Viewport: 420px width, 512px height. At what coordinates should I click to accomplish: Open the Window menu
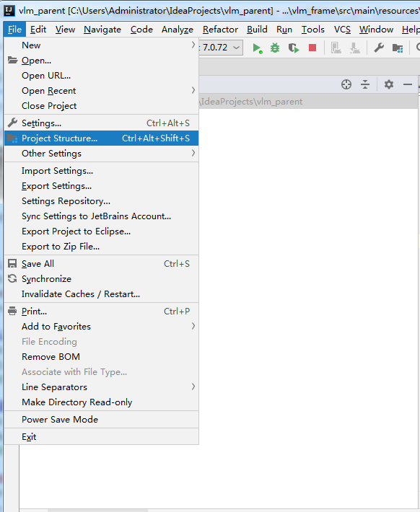(376, 30)
